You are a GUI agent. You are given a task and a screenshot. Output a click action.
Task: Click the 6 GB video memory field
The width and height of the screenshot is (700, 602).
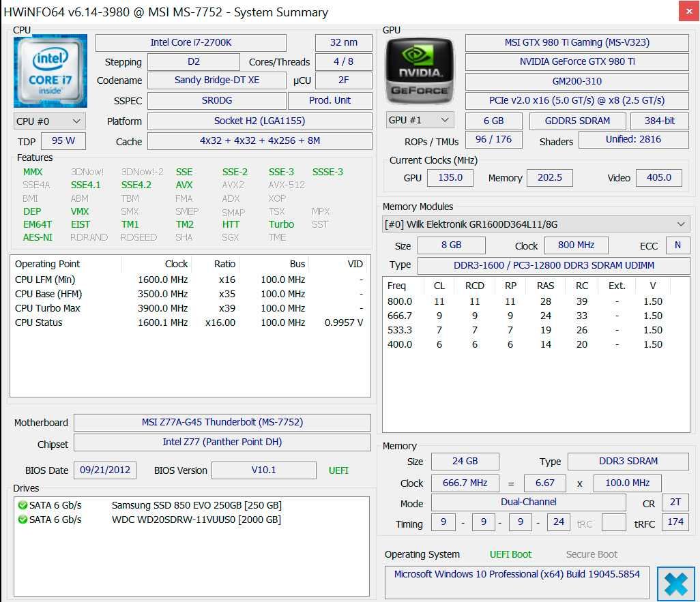tap(494, 121)
